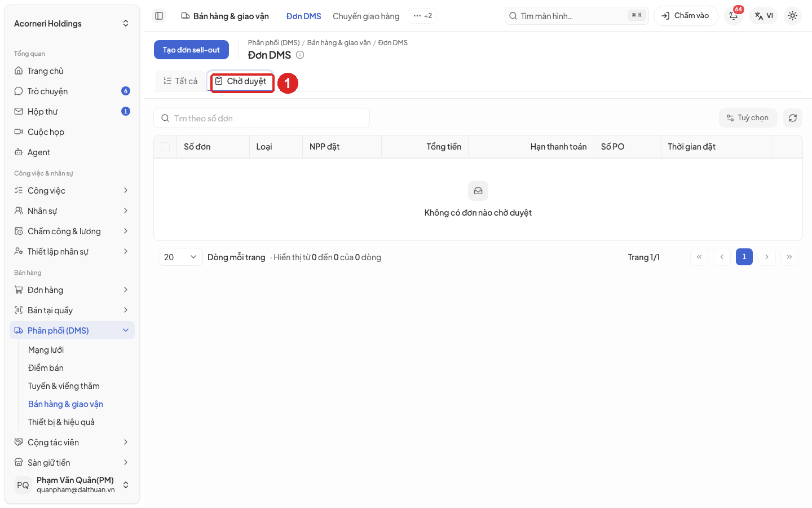Viewport: 812px width, 508px height.
Task: Go to next page arrow
Action: coord(766,257)
